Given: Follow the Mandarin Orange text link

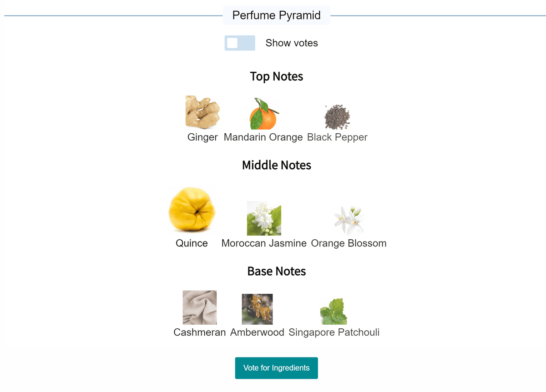Looking at the screenshot, I should (263, 137).
